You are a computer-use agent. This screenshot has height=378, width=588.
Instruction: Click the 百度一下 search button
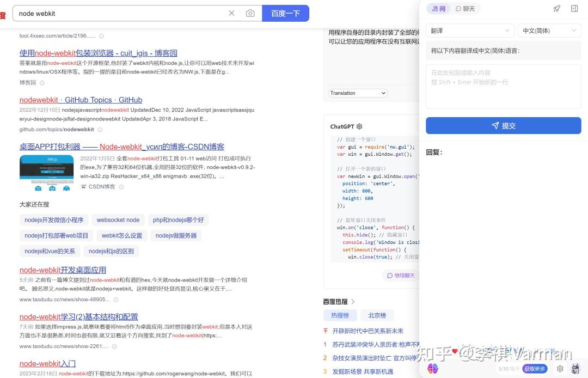[286, 13]
